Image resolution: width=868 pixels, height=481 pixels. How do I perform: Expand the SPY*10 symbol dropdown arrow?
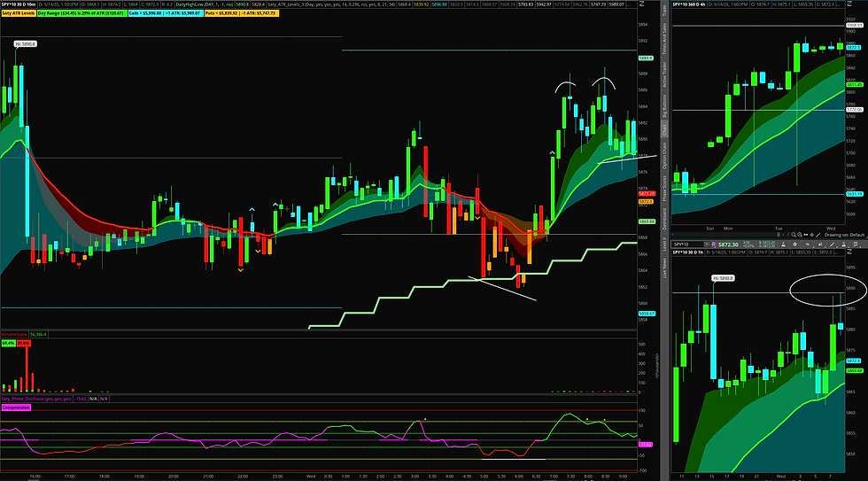click(707, 244)
